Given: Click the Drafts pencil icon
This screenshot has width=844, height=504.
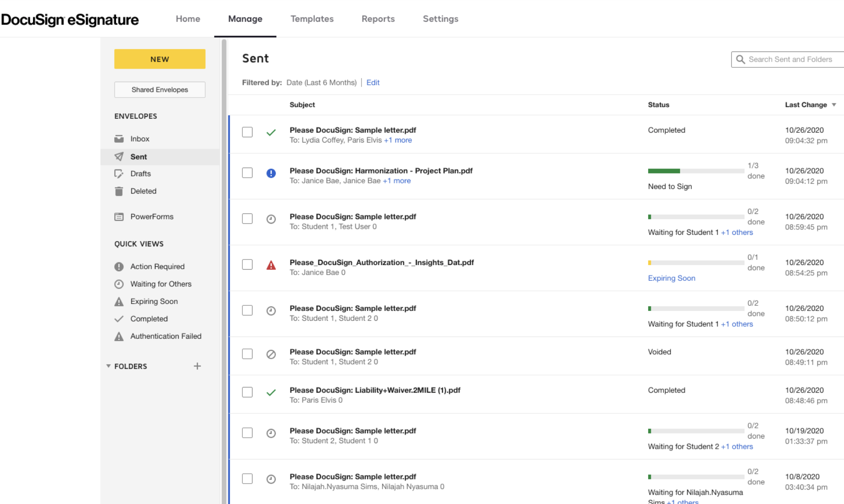Looking at the screenshot, I should (x=119, y=174).
